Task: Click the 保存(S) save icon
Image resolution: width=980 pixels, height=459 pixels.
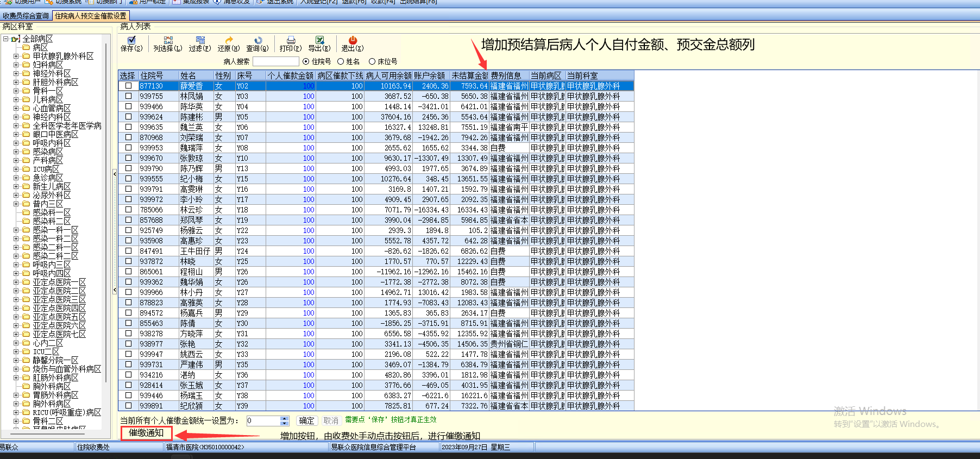Action: click(x=131, y=41)
